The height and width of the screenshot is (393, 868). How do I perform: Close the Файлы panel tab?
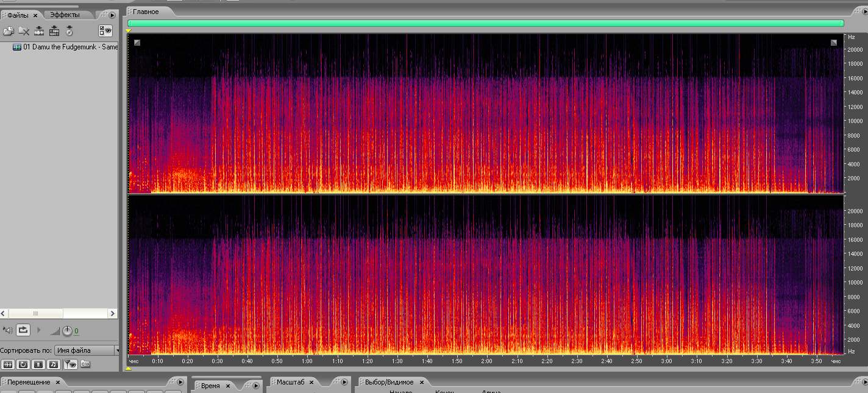tap(35, 15)
